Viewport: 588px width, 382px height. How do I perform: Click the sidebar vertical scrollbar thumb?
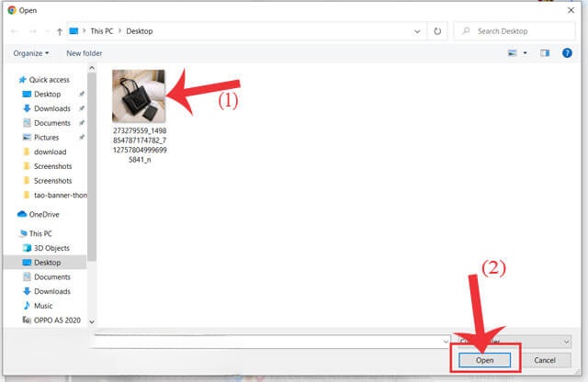(92, 167)
